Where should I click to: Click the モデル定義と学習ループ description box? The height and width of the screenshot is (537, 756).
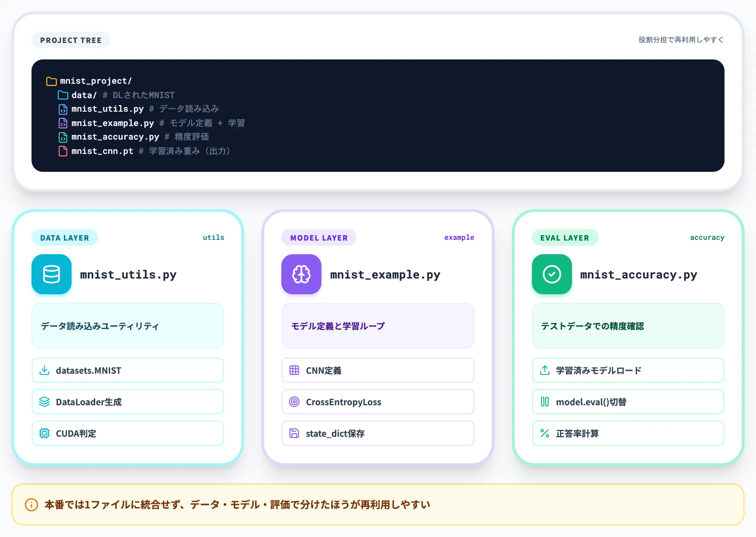(378, 326)
